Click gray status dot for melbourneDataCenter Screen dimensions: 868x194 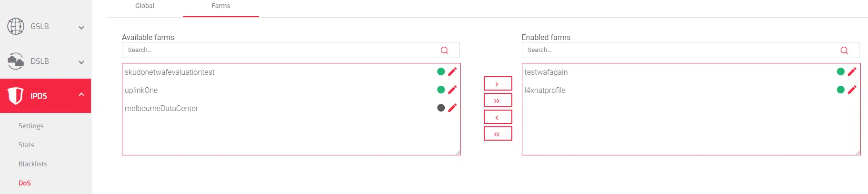[x=441, y=108]
